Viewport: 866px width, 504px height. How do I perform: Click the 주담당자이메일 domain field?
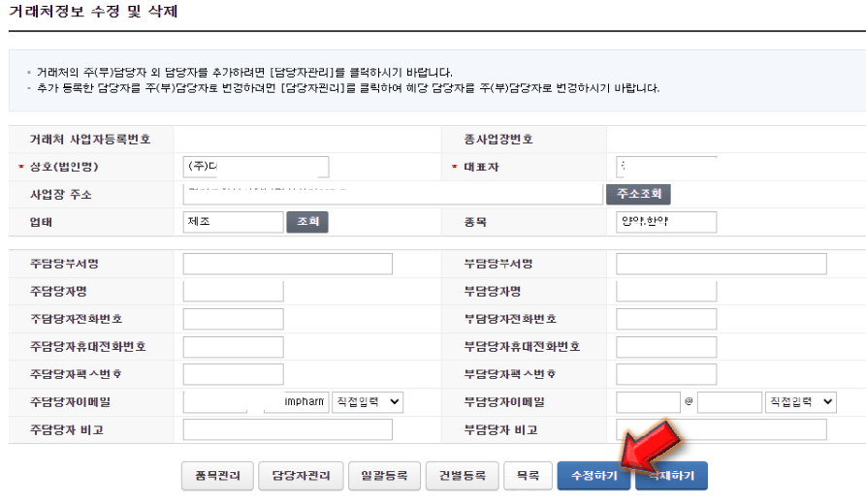point(297,402)
